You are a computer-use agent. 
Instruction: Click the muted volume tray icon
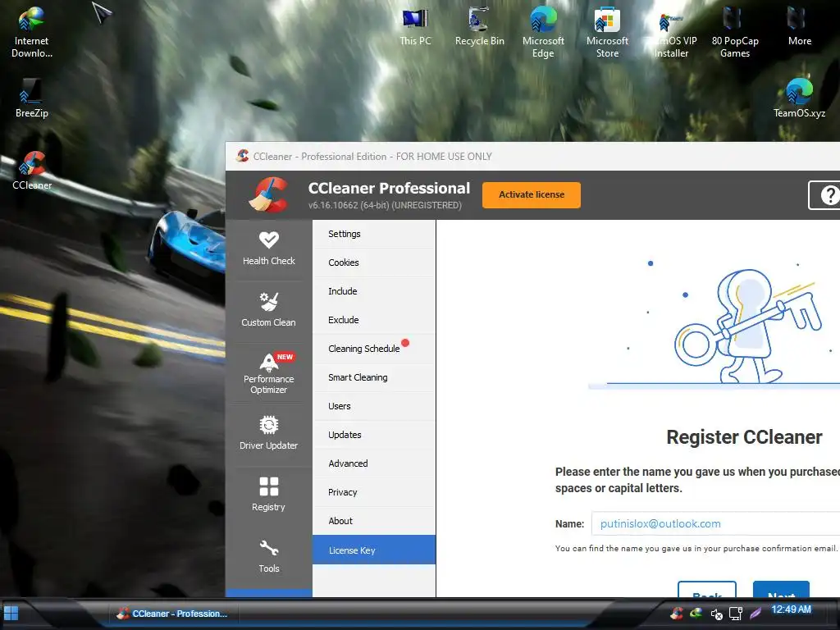click(x=716, y=614)
